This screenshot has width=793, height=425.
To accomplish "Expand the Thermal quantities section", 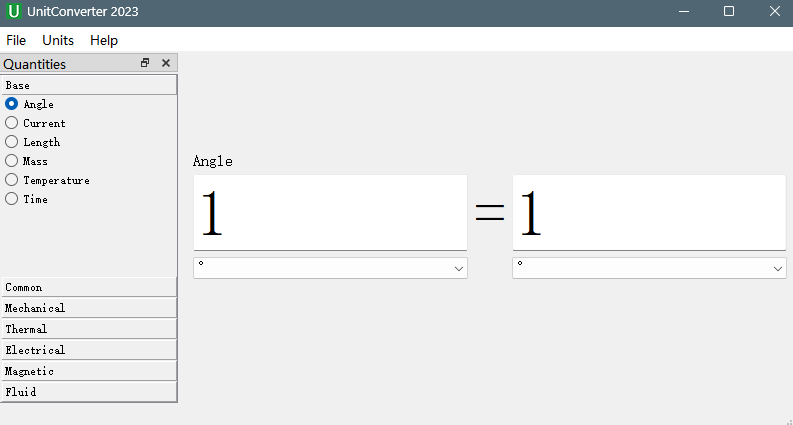I will click(x=90, y=329).
